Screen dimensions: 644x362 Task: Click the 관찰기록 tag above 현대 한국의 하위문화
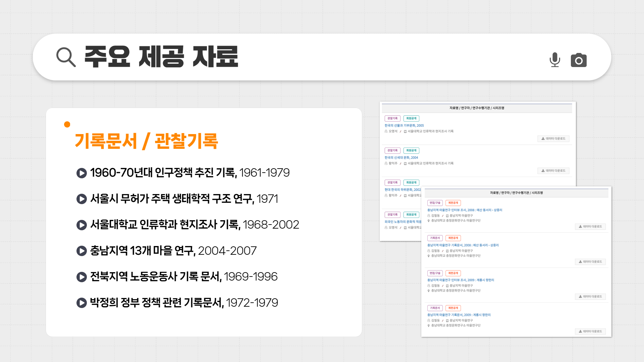[392, 183]
